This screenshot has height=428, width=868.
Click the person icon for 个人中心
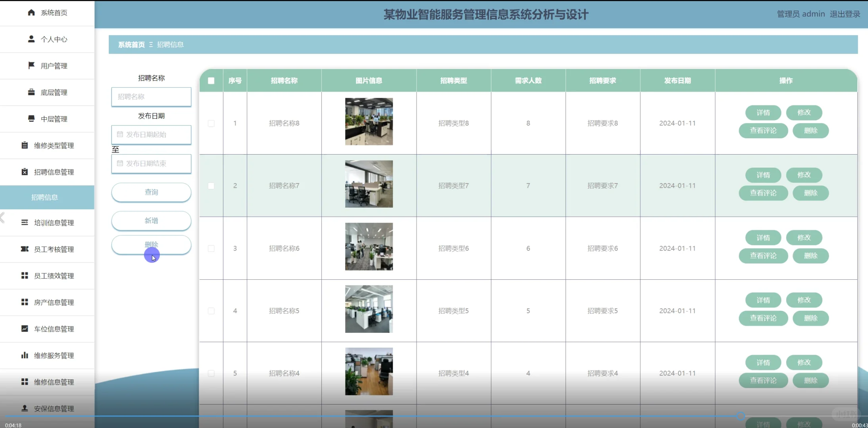click(x=31, y=39)
